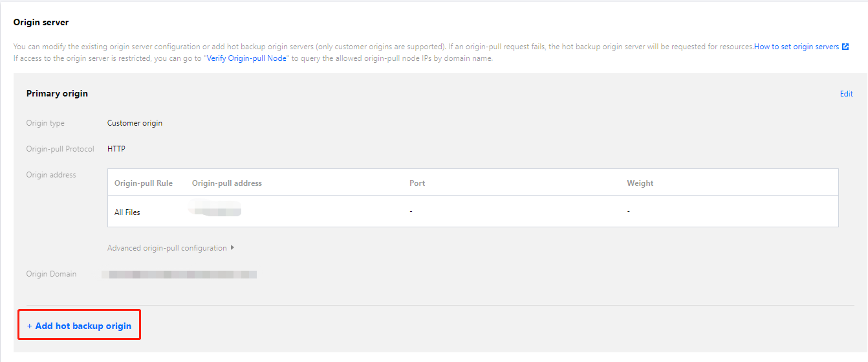Click the Origin-pull Rule column header
868x362 pixels.
click(144, 183)
